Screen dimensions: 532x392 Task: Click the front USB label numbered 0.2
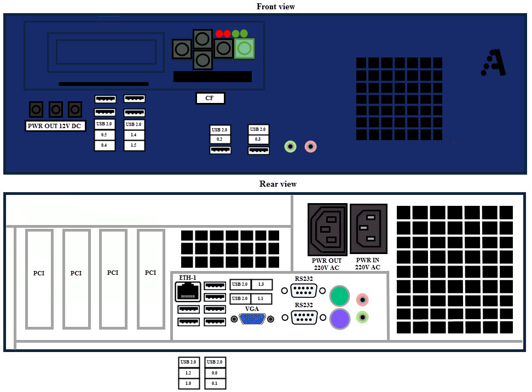219,140
